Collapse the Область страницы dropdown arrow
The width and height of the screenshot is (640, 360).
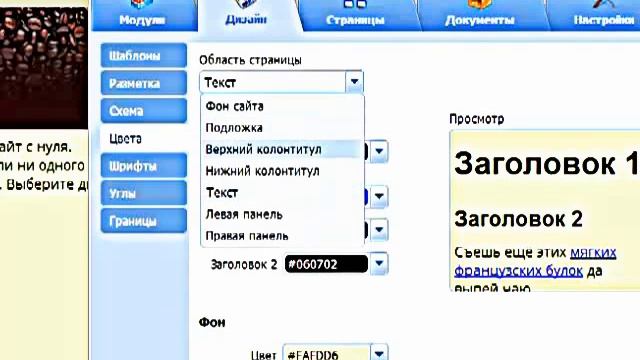click(354, 82)
